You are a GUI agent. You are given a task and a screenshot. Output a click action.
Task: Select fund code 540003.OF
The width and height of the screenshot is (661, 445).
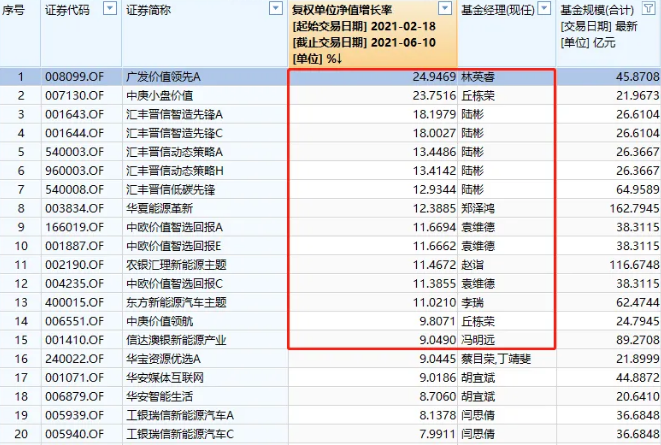pyautogui.click(x=74, y=152)
